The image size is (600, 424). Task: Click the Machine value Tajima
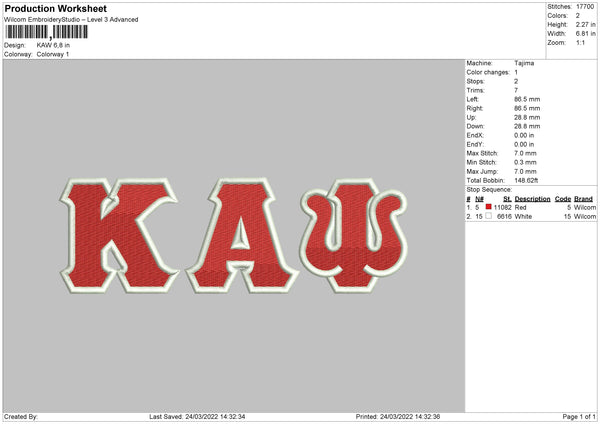524,63
